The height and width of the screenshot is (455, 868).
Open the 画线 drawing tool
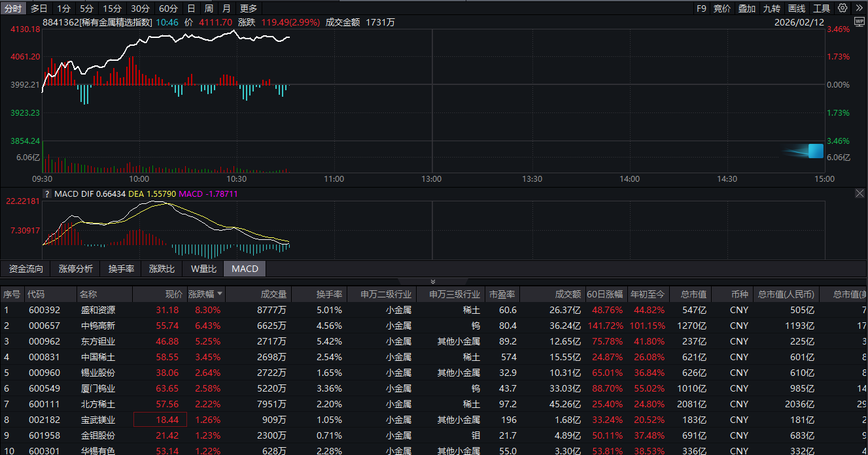pyautogui.click(x=797, y=8)
